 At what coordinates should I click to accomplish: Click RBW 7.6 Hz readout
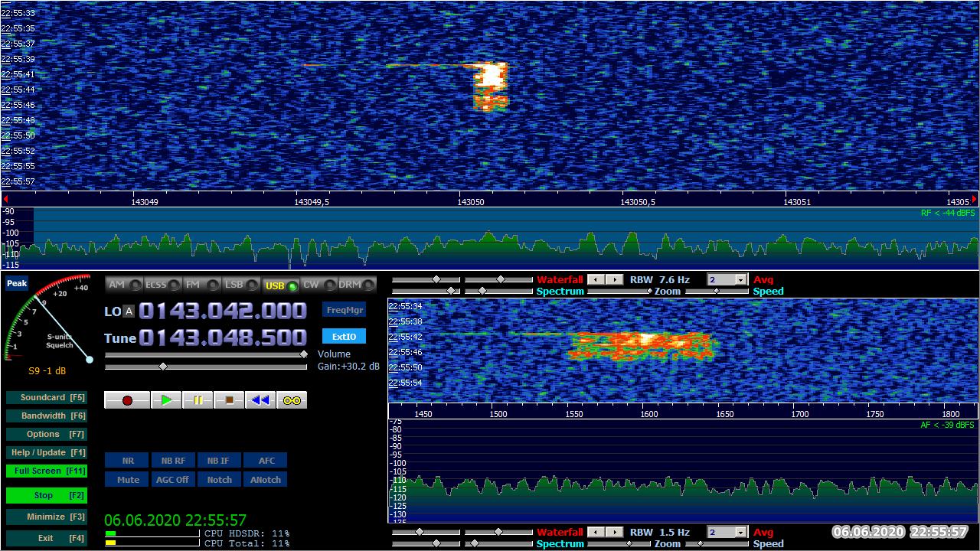coord(659,280)
